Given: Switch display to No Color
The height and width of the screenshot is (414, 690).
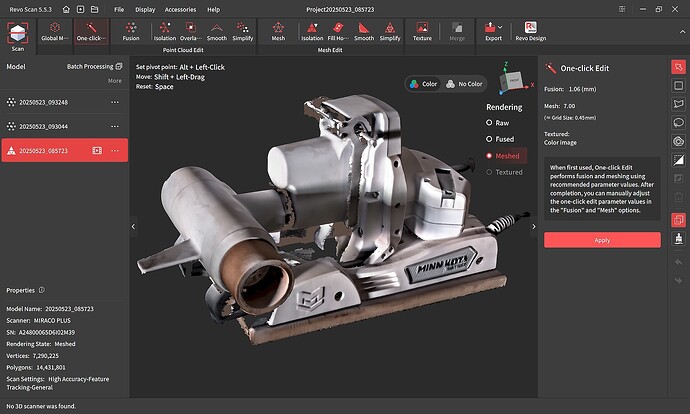Looking at the screenshot, I should (464, 84).
